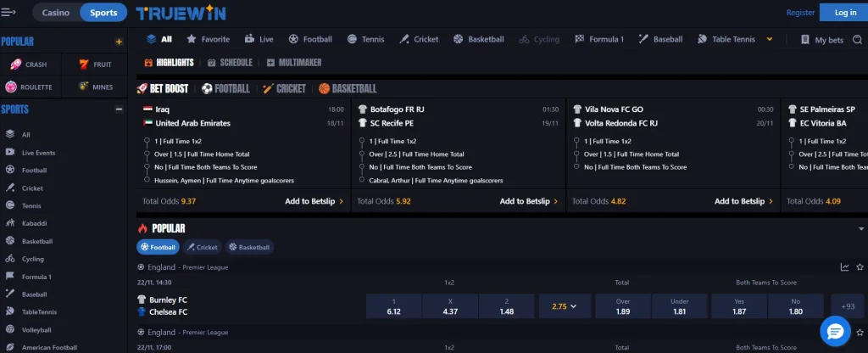Open the Basketball tab in the top bar
868x353 pixels.
click(479, 39)
